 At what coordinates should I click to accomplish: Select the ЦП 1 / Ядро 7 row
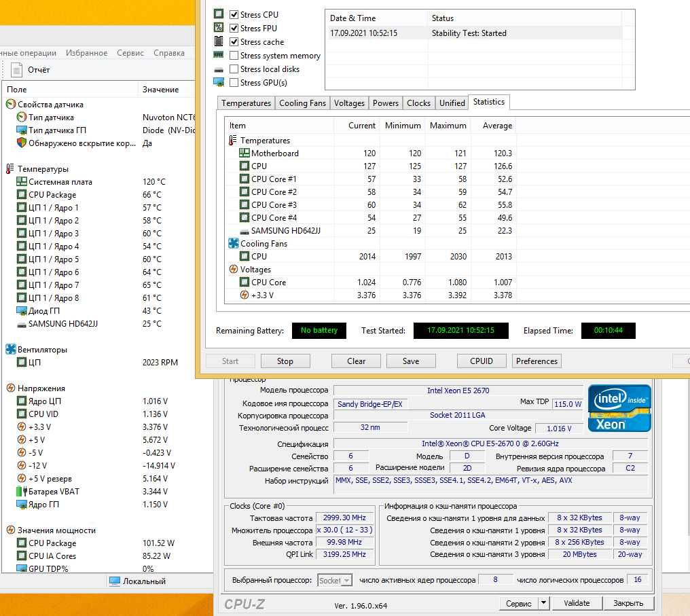click(98, 285)
